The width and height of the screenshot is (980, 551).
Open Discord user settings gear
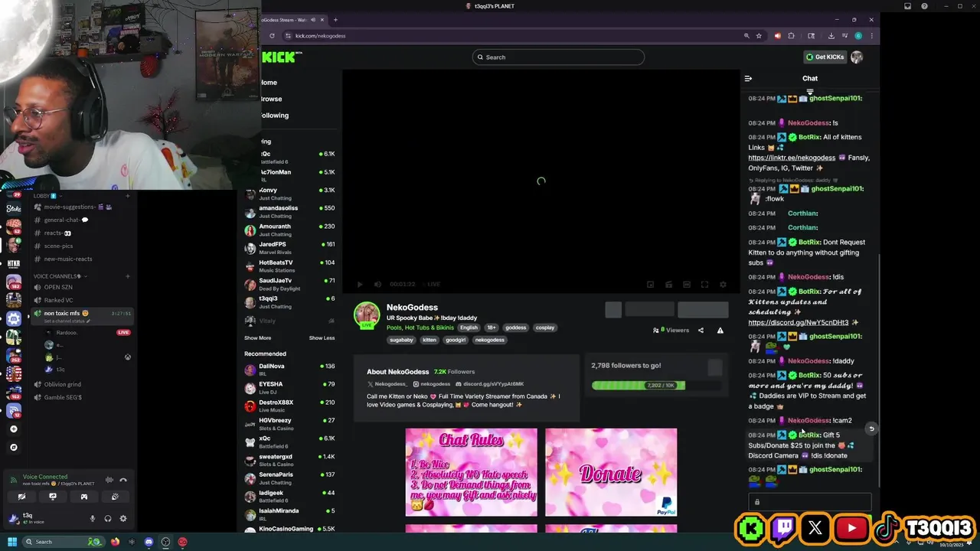[x=122, y=519]
